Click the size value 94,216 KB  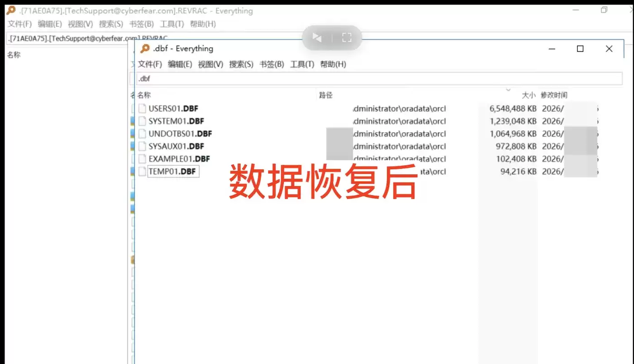(x=519, y=172)
